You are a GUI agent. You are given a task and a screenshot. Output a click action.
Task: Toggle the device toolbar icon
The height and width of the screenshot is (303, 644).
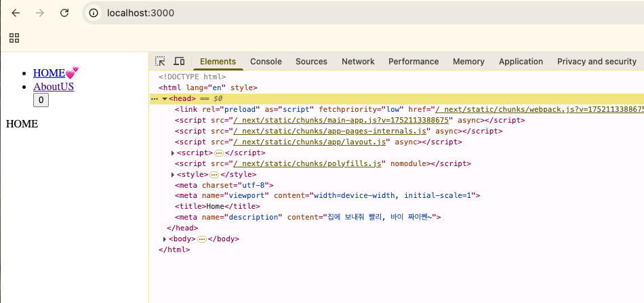pos(179,62)
